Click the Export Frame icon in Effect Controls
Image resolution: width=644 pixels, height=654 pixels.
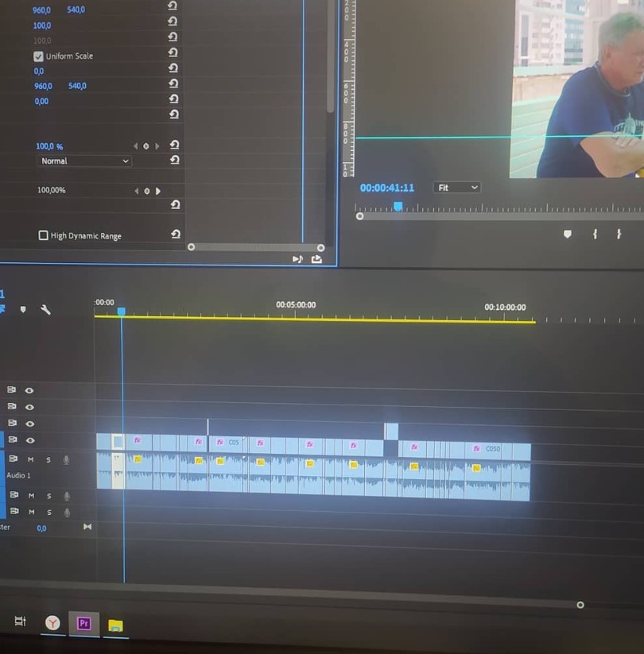pos(316,259)
